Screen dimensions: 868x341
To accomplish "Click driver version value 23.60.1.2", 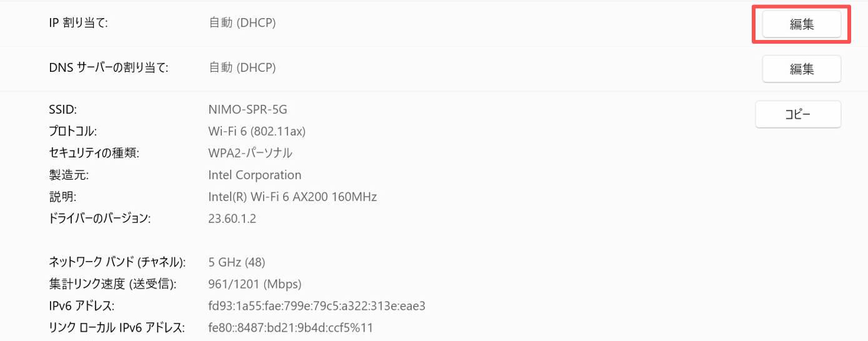I will click(232, 219).
